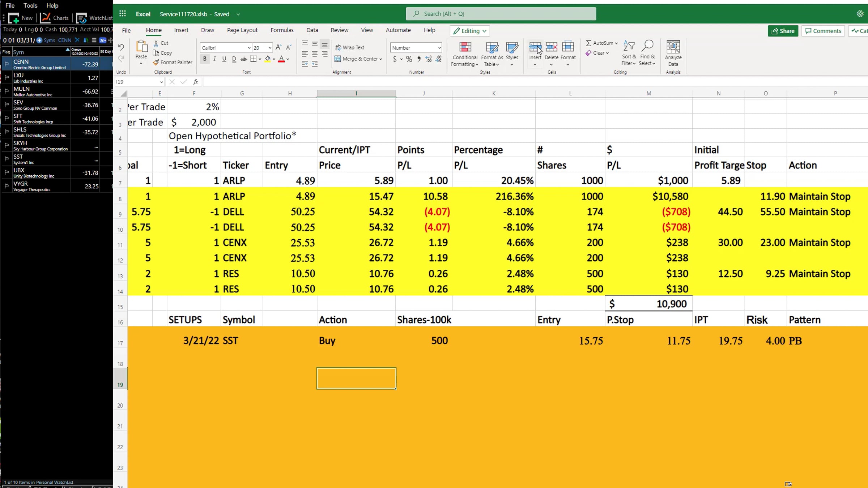Screen dimensions: 868x488
Task: Toggle the flag for MULN row
Action: pos(7,91)
